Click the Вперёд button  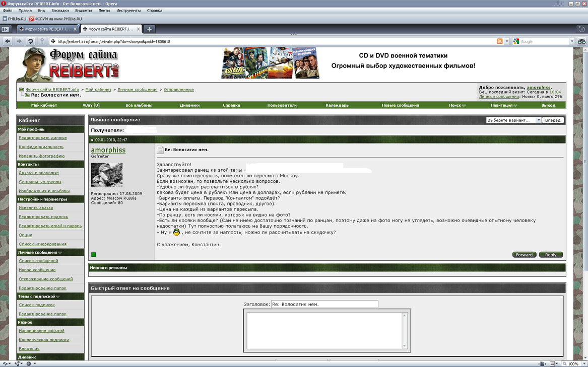pyautogui.click(x=553, y=120)
